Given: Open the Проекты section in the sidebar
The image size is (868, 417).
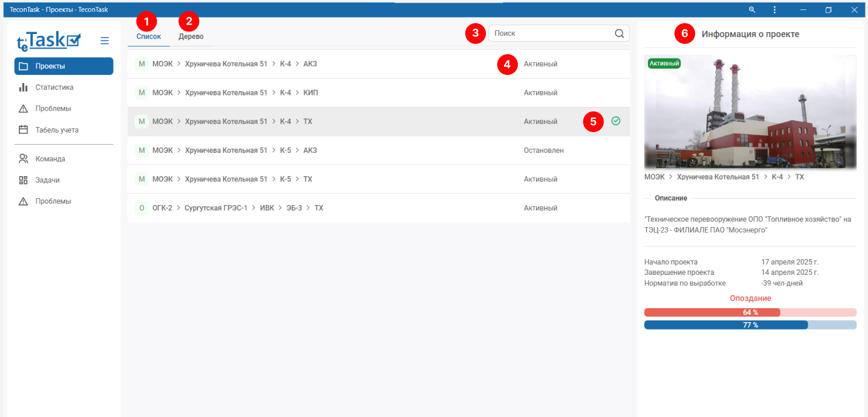Looking at the screenshot, I should [63, 66].
